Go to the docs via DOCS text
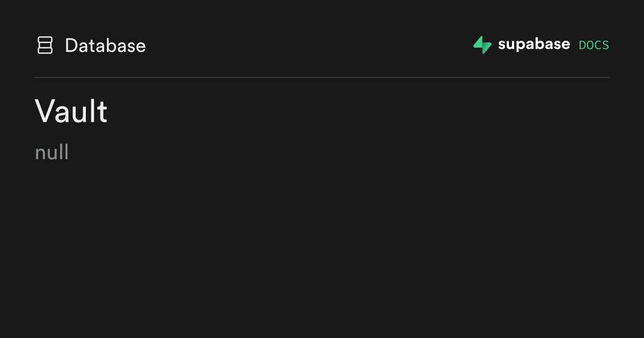 point(594,46)
